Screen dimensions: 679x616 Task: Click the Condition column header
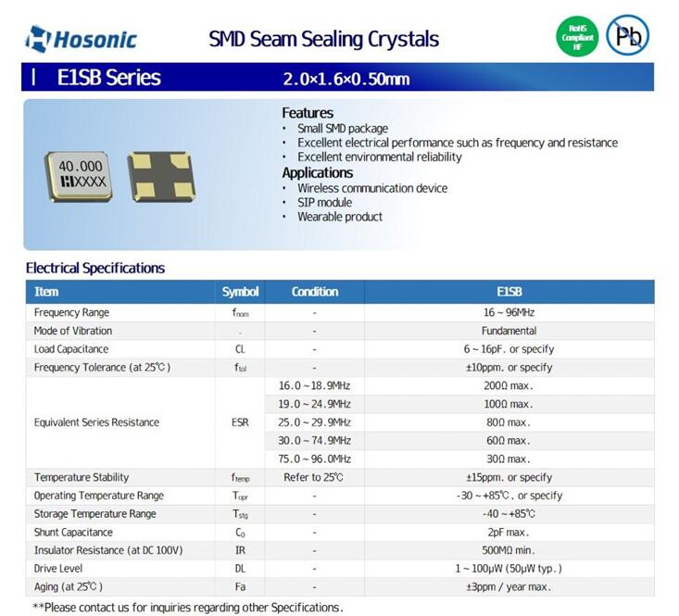(315, 292)
